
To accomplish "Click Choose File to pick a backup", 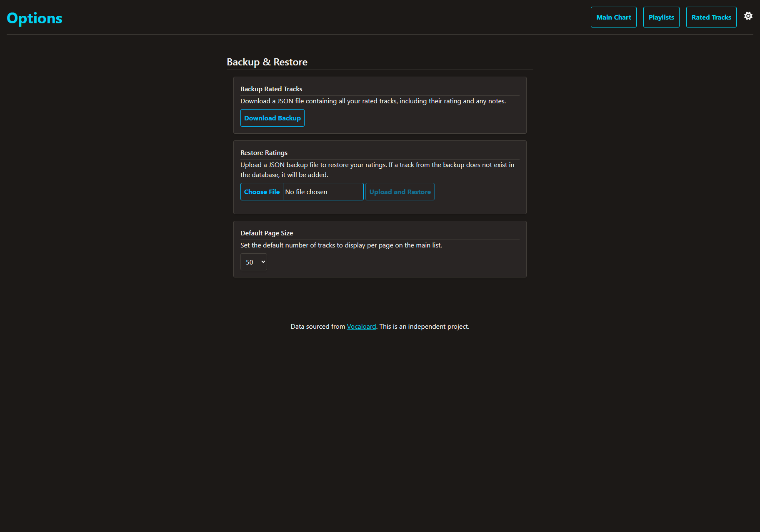I will point(262,192).
